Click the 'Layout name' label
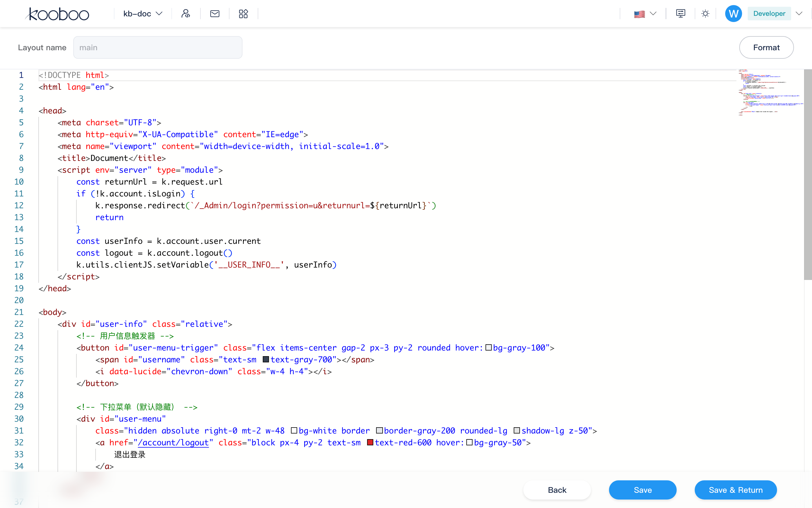The width and height of the screenshot is (812, 508). (42, 47)
